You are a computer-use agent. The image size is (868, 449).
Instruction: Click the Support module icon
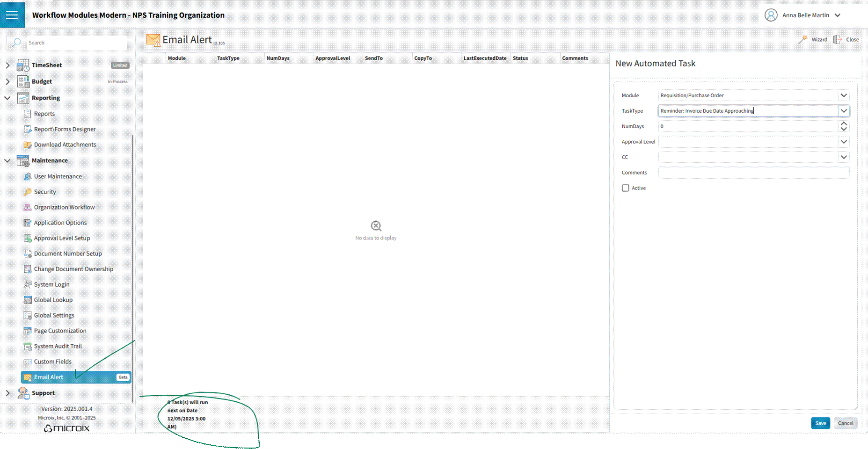click(x=23, y=393)
